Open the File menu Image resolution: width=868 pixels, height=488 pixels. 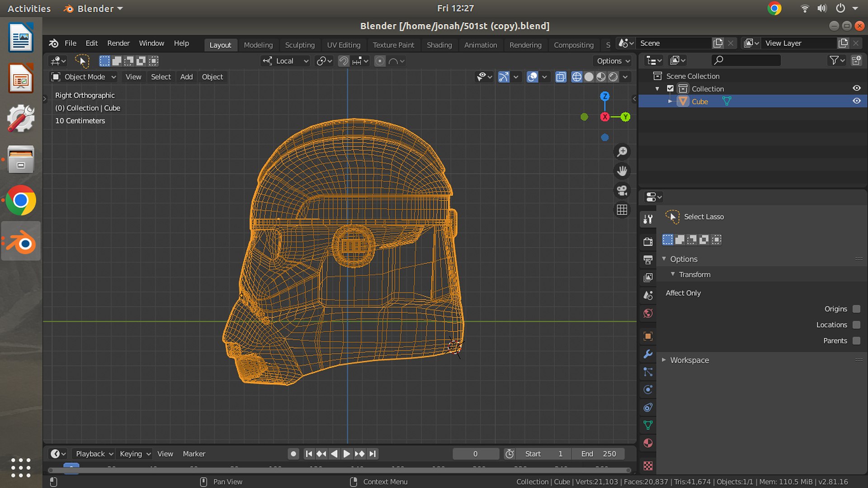71,43
